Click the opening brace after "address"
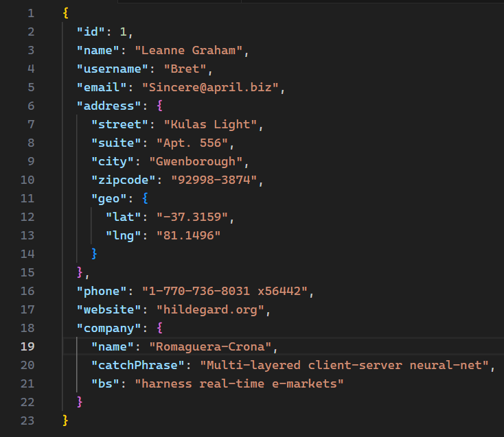 [x=160, y=106]
